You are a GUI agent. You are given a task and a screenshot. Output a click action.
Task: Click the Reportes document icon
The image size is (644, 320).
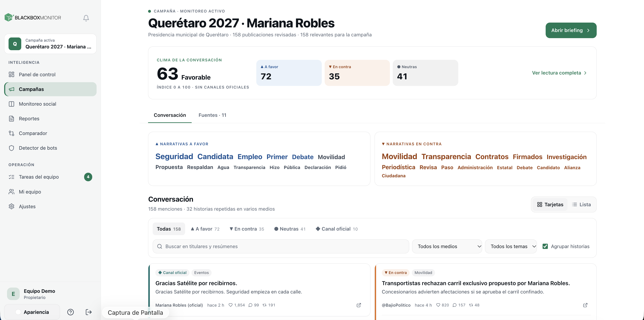11,119
